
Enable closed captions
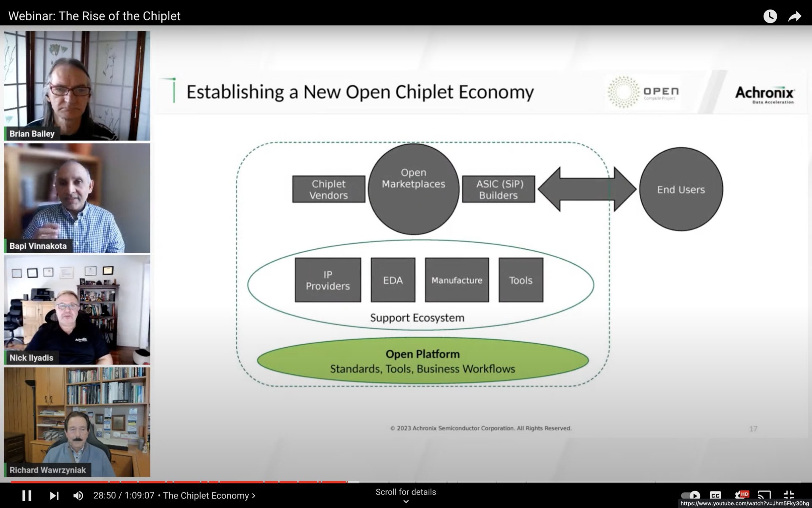(716, 495)
